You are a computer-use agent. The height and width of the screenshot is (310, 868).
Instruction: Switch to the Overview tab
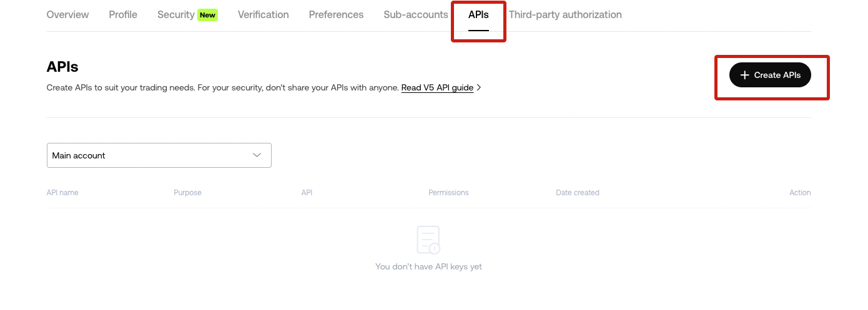[x=67, y=14]
